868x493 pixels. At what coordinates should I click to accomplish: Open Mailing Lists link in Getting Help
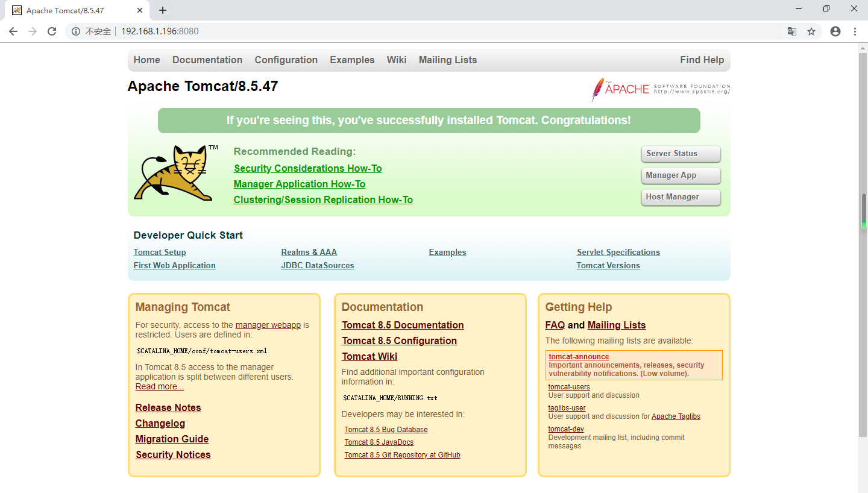click(x=617, y=325)
